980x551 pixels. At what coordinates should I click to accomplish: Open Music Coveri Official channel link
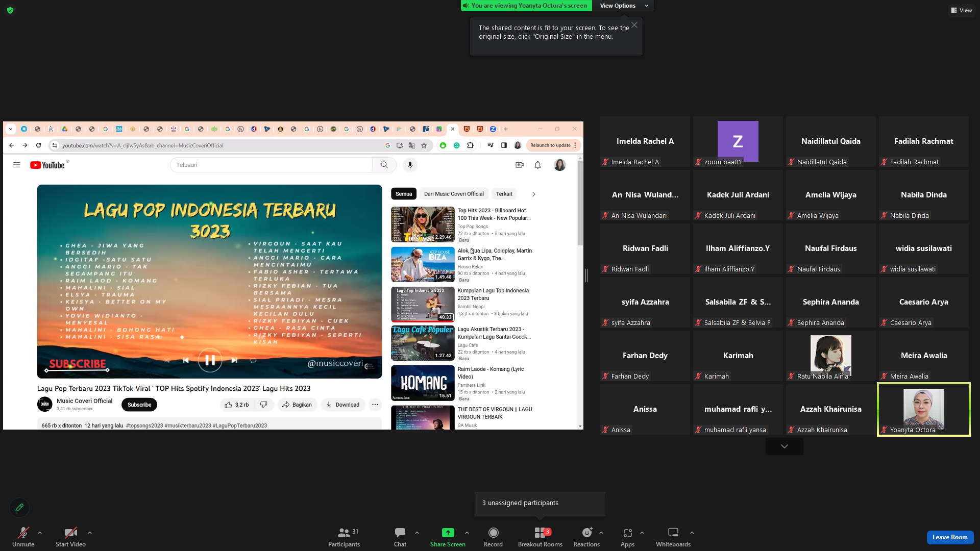click(x=84, y=401)
